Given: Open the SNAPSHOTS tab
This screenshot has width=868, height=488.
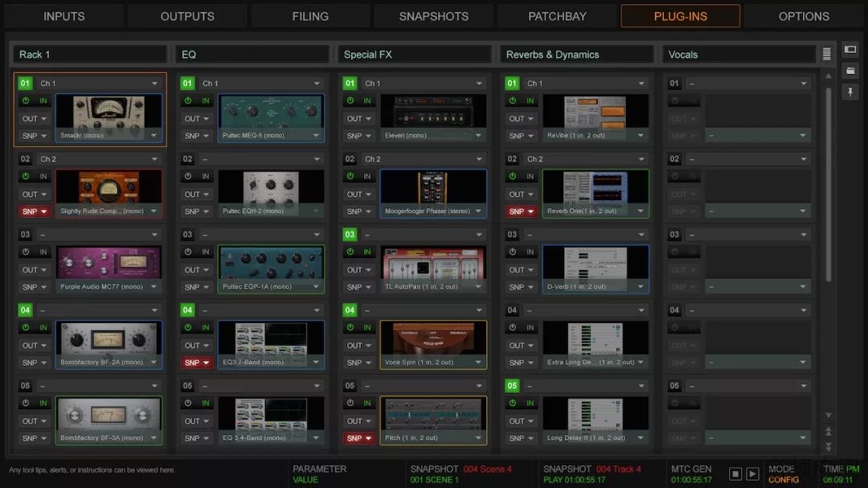Looking at the screenshot, I should click(x=433, y=16).
